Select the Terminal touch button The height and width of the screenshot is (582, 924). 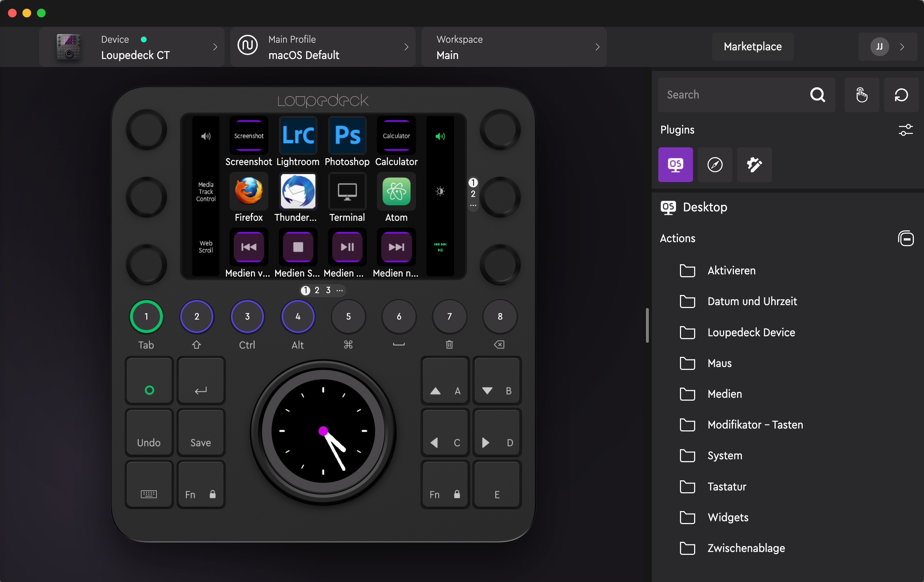click(347, 191)
